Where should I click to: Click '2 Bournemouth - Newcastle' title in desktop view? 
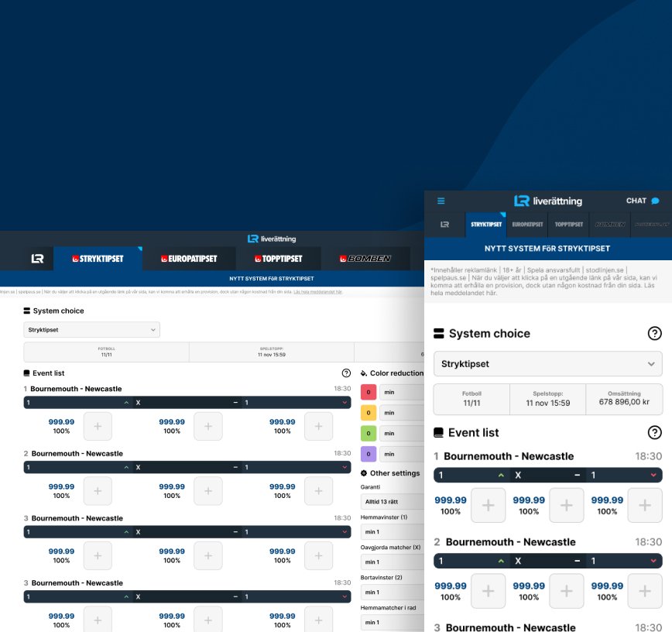74,454
